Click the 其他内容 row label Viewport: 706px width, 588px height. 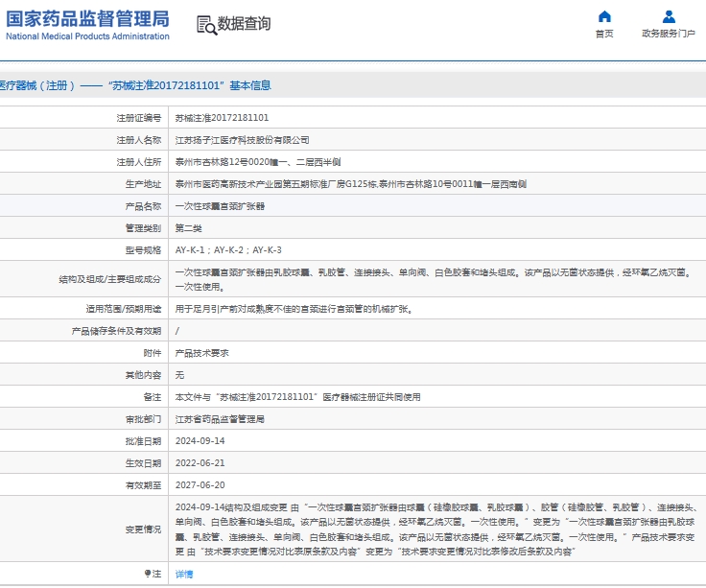pyautogui.click(x=143, y=375)
